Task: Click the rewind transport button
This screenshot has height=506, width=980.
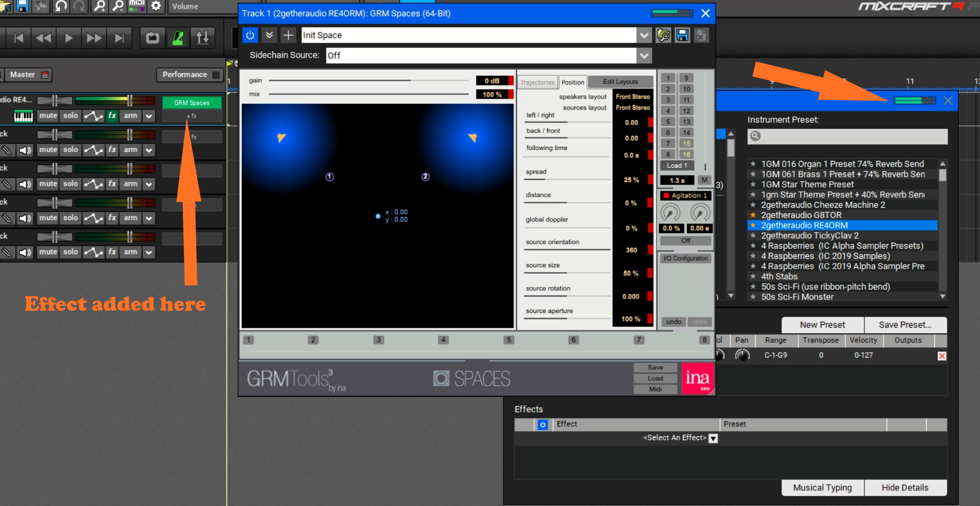Action: point(44,38)
